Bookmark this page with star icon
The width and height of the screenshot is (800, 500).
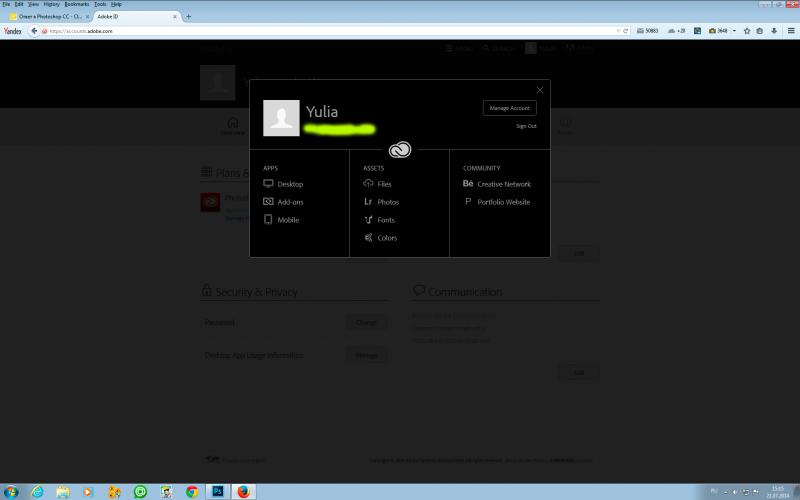click(x=747, y=31)
